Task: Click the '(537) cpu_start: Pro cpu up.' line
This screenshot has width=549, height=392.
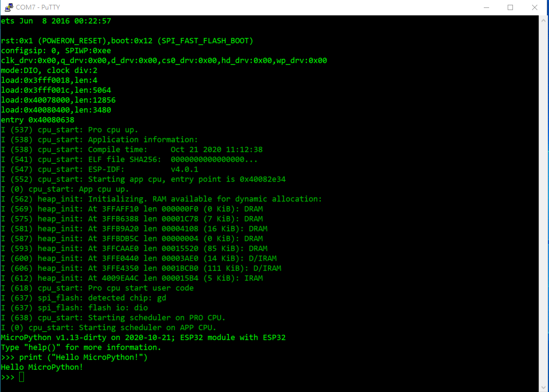Action: [69, 129]
